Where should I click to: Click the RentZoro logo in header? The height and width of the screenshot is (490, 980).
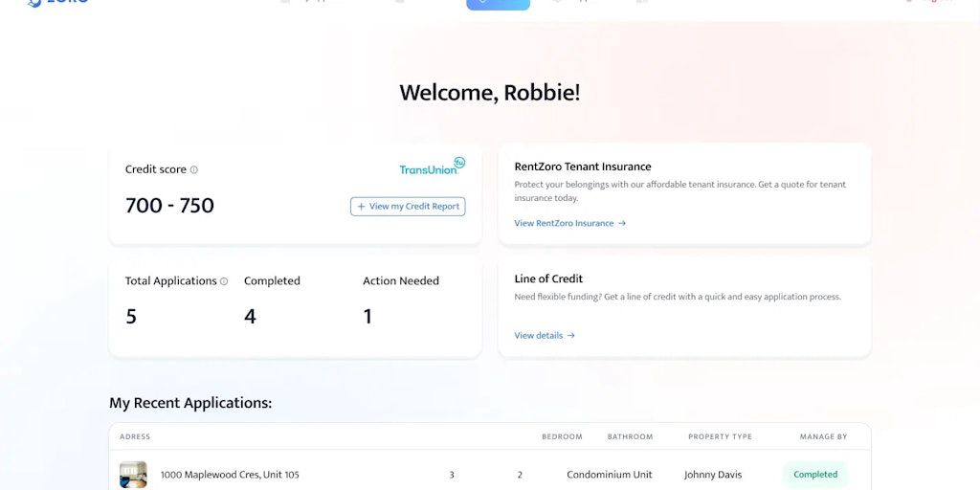pos(59,3)
